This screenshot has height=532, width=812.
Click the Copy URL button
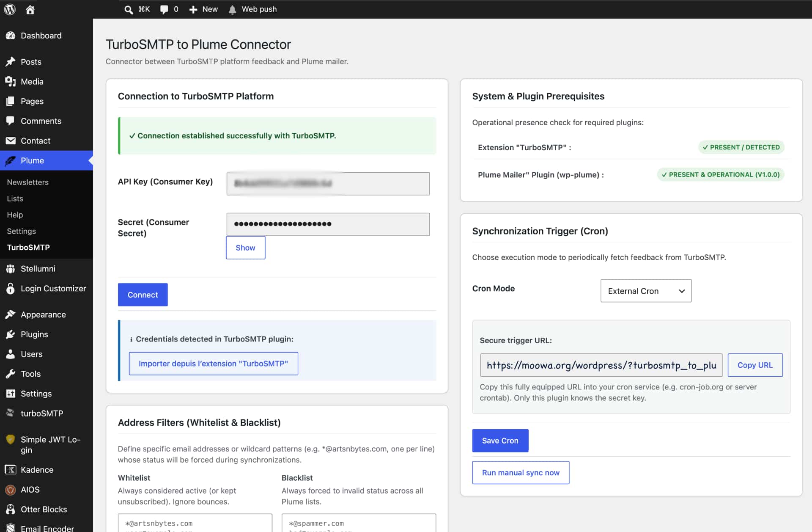click(x=755, y=365)
